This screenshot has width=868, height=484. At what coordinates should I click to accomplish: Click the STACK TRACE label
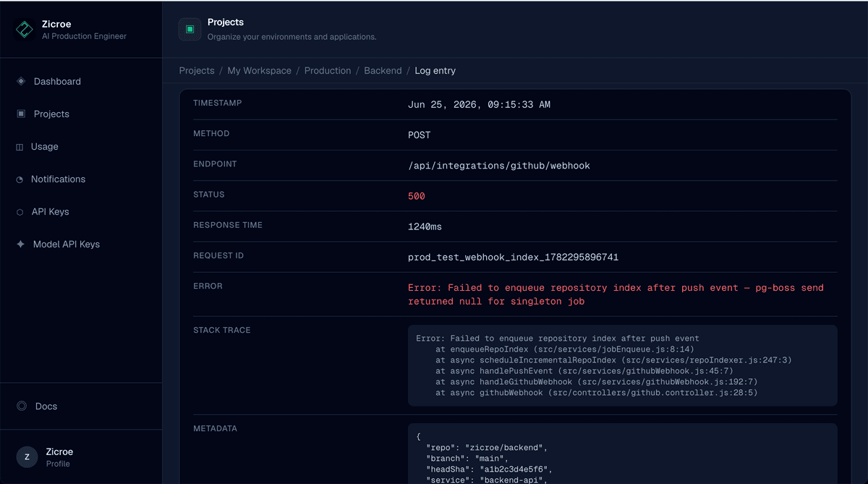pyautogui.click(x=221, y=329)
